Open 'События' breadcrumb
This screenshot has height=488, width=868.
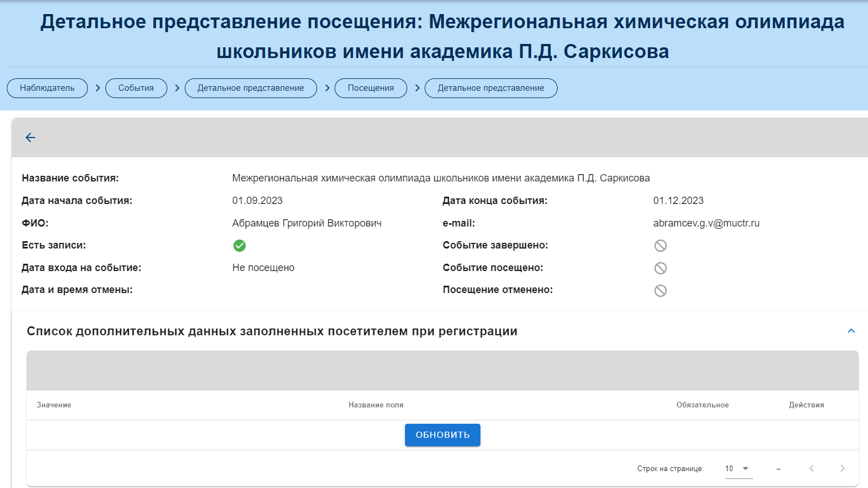pyautogui.click(x=136, y=88)
